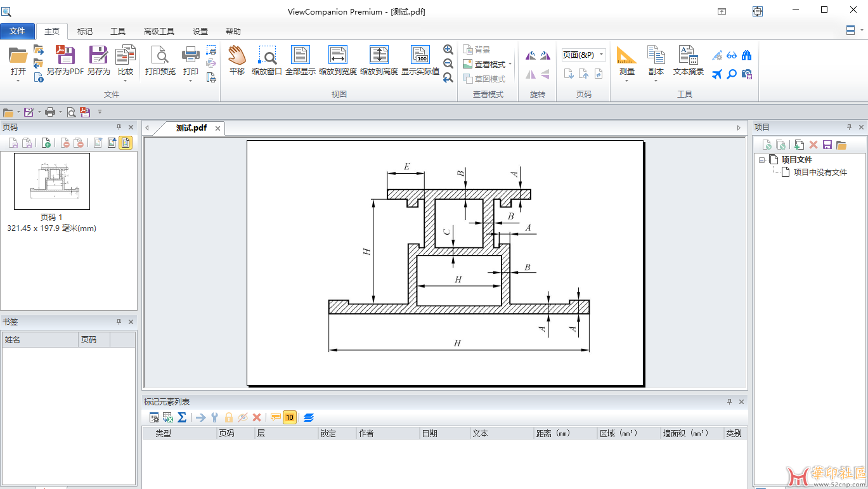Click 缩放到宽度 fit-to-width icon
The width and height of the screenshot is (868, 489).
[338, 55]
